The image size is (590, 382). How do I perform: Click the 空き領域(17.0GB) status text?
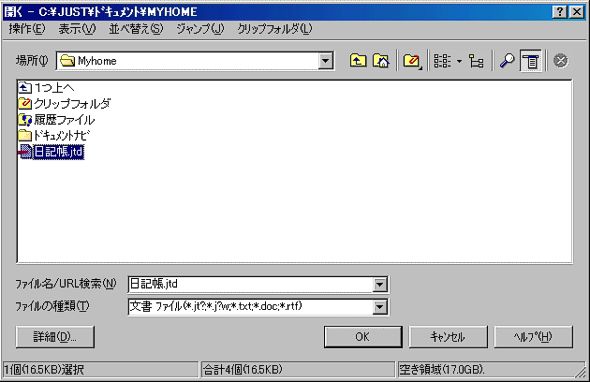pos(442,370)
